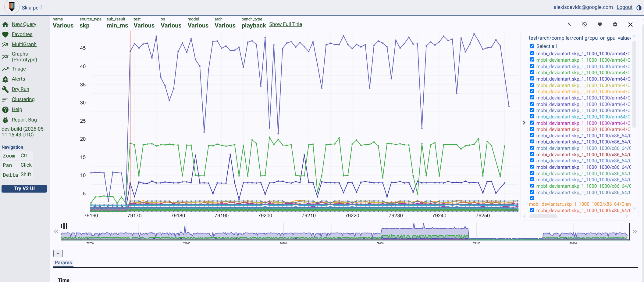The width and height of the screenshot is (644, 282).
Task: Favorite this graph with the heart toolbar icon
Action: 600,24
